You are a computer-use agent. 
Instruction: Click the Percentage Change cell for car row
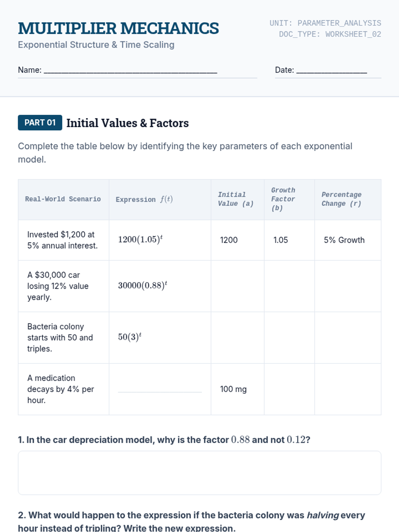tap(348, 286)
